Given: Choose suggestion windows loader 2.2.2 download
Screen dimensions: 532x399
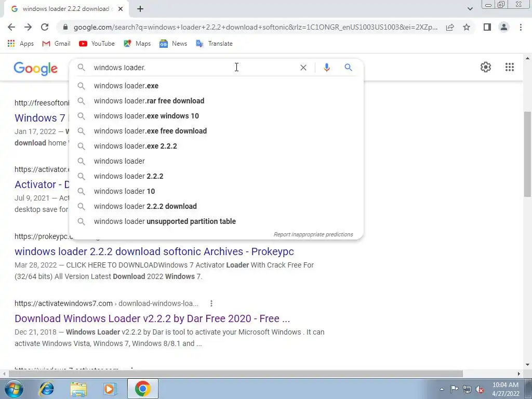Looking at the screenshot, I should point(216,206).
